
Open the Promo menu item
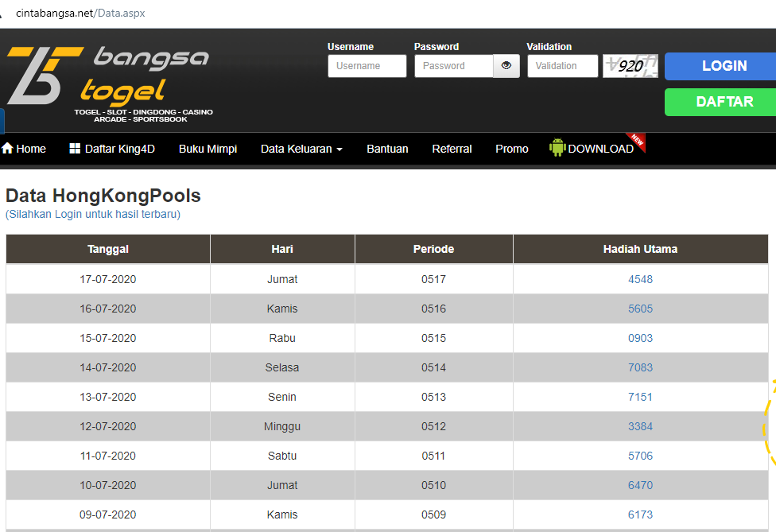click(512, 149)
